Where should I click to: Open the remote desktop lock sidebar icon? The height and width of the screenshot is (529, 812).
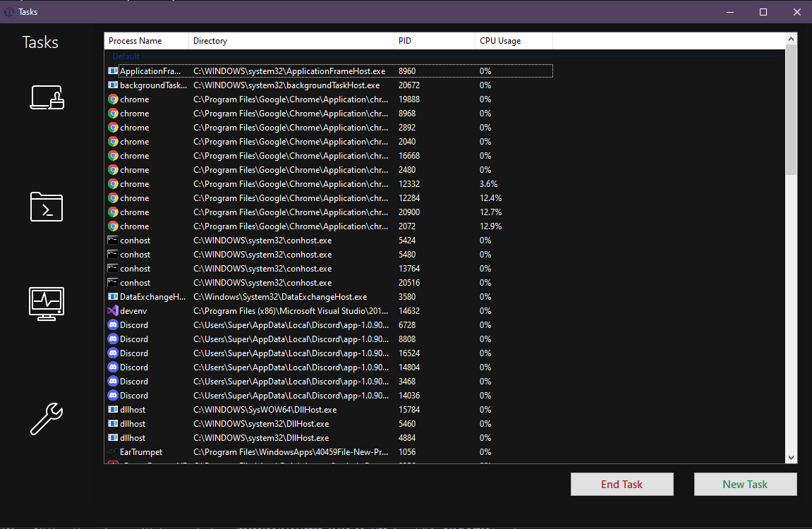[x=47, y=97]
